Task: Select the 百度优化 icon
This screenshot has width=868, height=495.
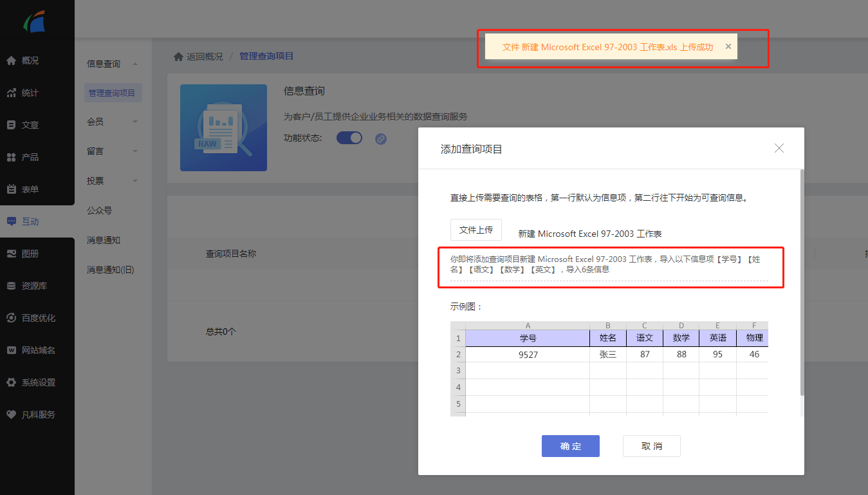Action: 11,318
